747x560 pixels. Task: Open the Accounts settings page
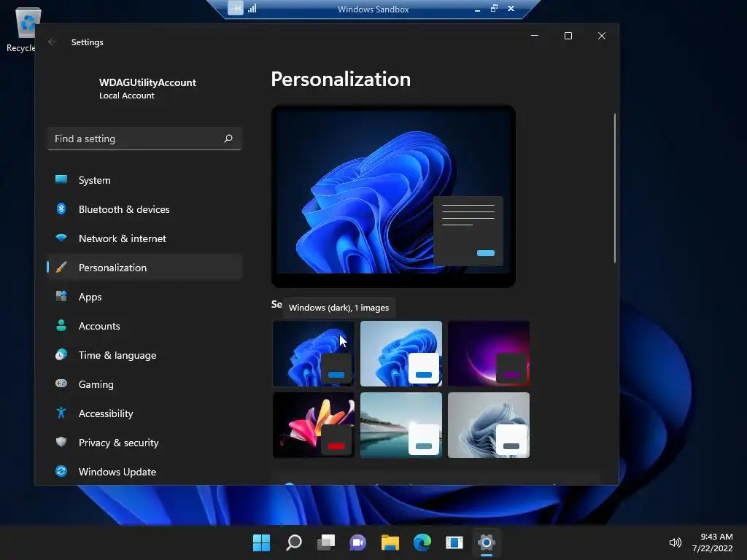(x=144, y=326)
